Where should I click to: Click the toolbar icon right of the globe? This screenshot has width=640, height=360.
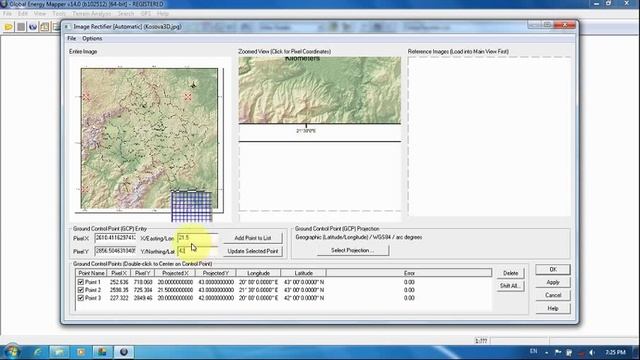click(x=44, y=27)
